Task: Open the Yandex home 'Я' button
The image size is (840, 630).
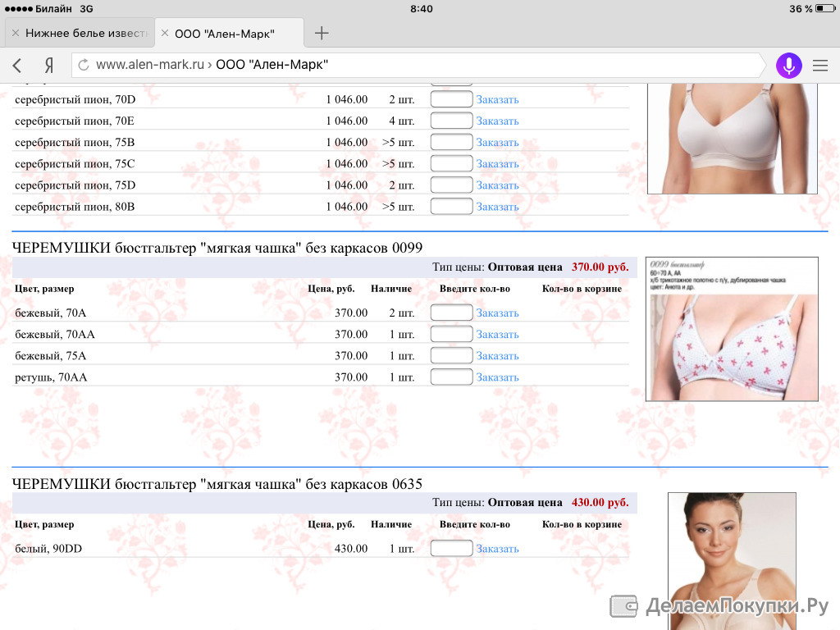Action: 48,66
